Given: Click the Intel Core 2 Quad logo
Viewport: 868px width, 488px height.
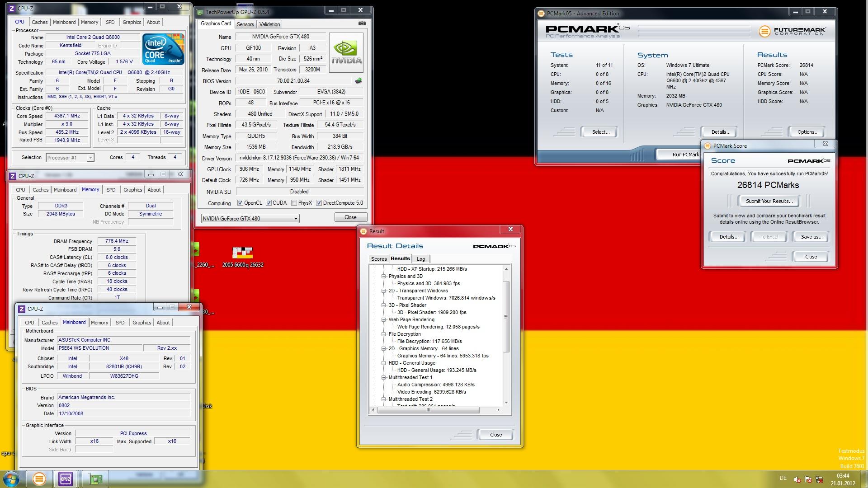Looking at the screenshot, I should coord(163,49).
